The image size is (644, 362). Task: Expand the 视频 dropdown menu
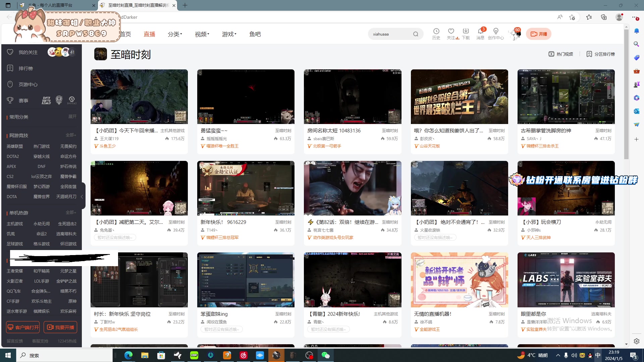(202, 34)
